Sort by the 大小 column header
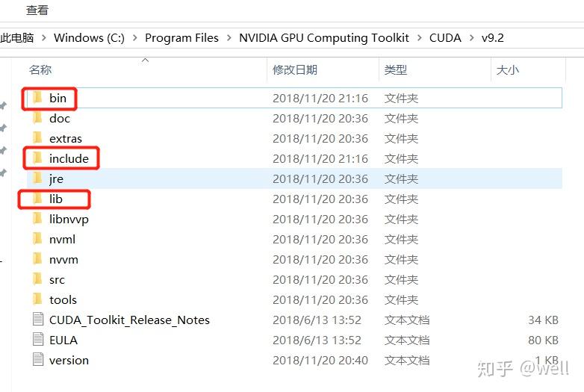This screenshot has height=392, width=584. (x=508, y=69)
